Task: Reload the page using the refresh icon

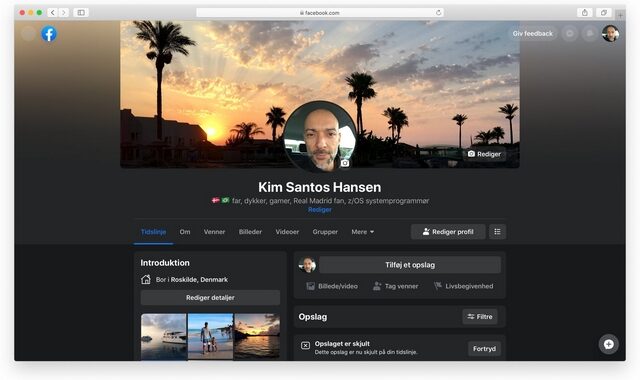Action: tap(438, 13)
